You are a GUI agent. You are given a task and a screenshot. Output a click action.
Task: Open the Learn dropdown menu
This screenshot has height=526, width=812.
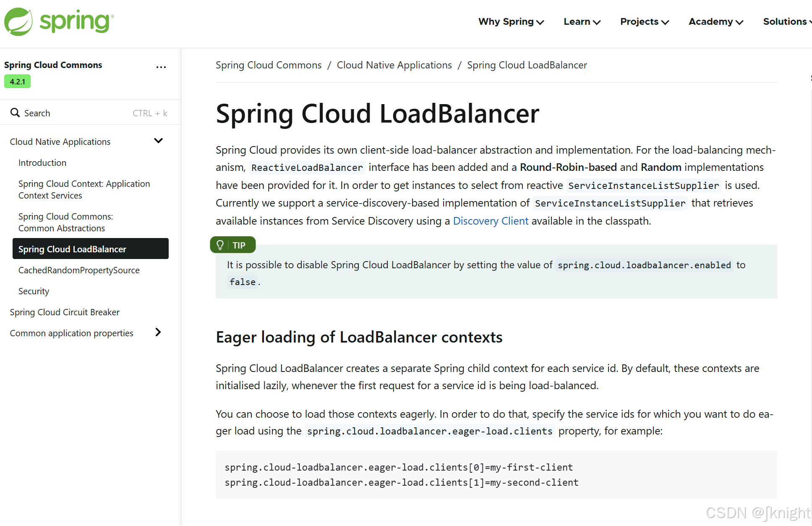pos(582,22)
